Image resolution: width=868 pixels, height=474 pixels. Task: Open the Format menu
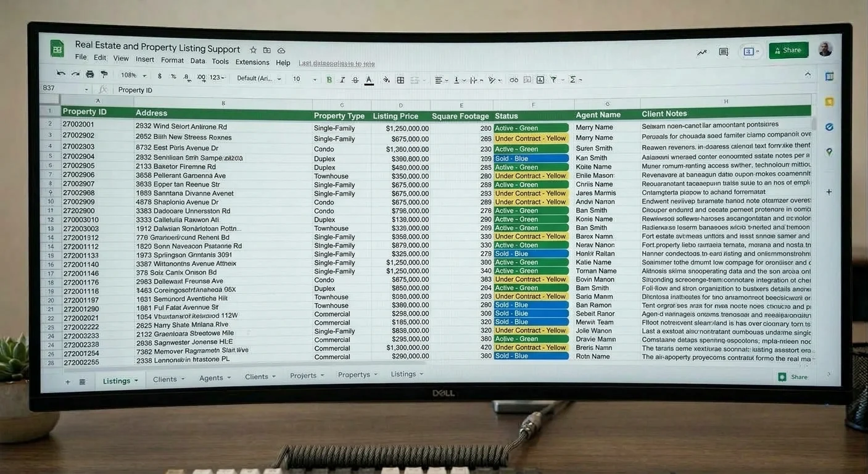(172, 60)
